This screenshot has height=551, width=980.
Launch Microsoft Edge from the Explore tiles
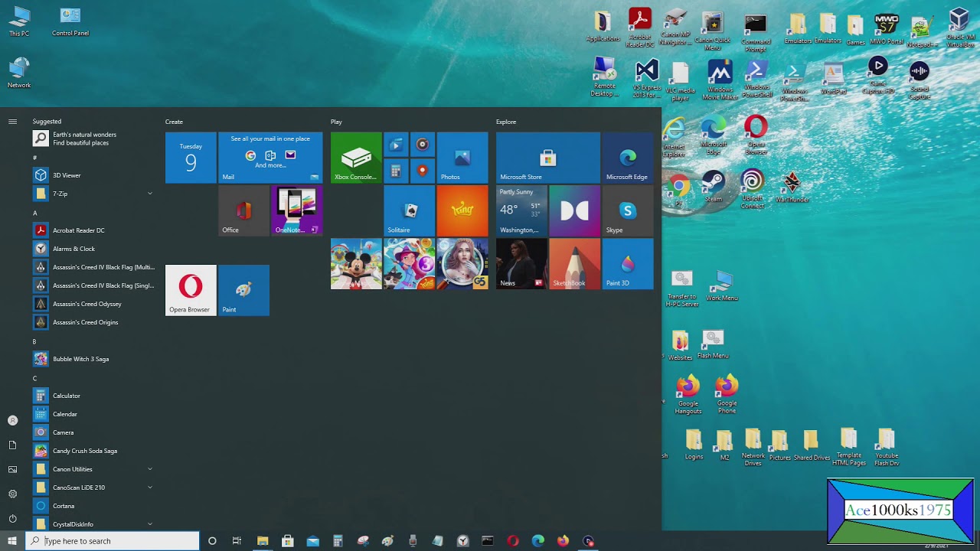pos(628,158)
